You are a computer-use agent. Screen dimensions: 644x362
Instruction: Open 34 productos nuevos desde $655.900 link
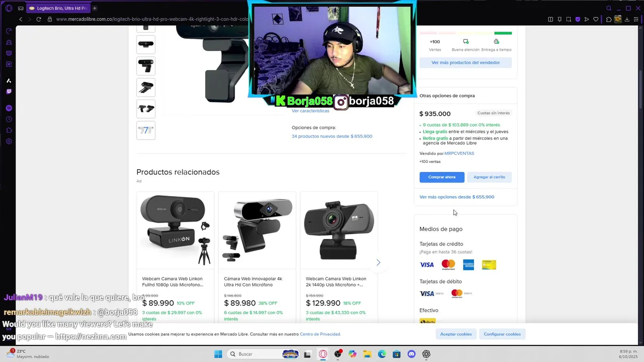[x=332, y=136]
